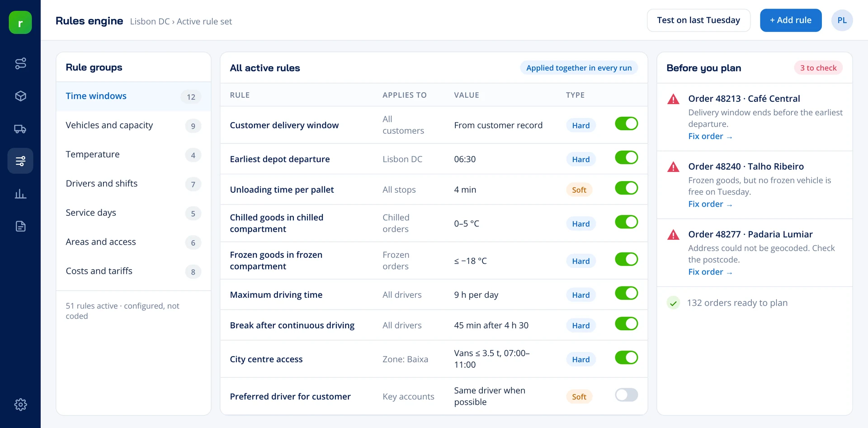Click Fix order link for Café Central

(x=710, y=136)
